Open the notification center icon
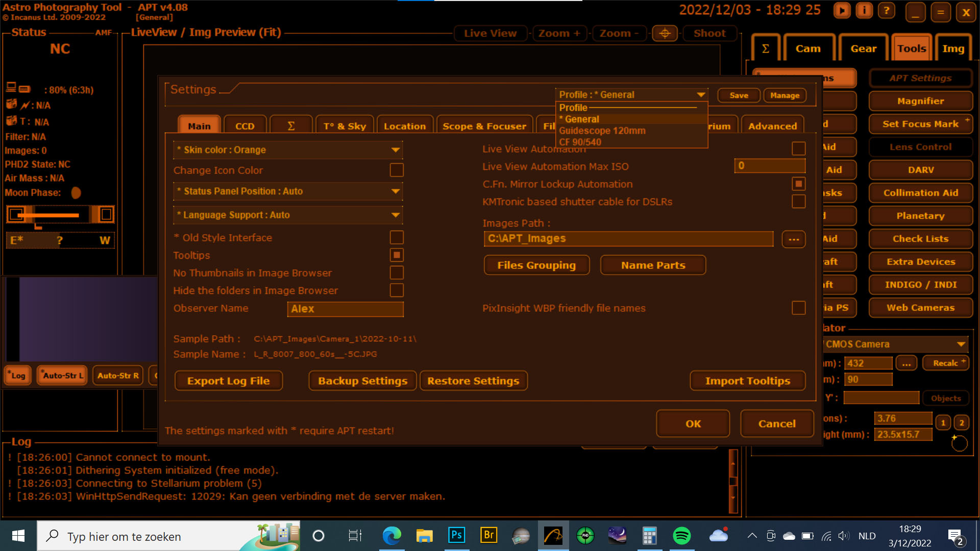This screenshot has width=980, height=551. (x=955, y=536)
